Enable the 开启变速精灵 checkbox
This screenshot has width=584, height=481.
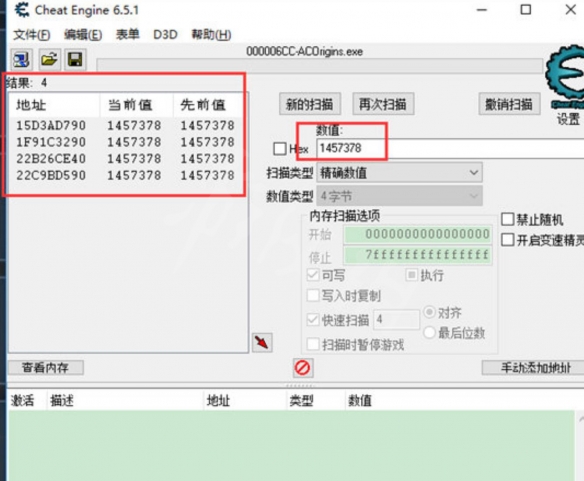pos(507,240)
